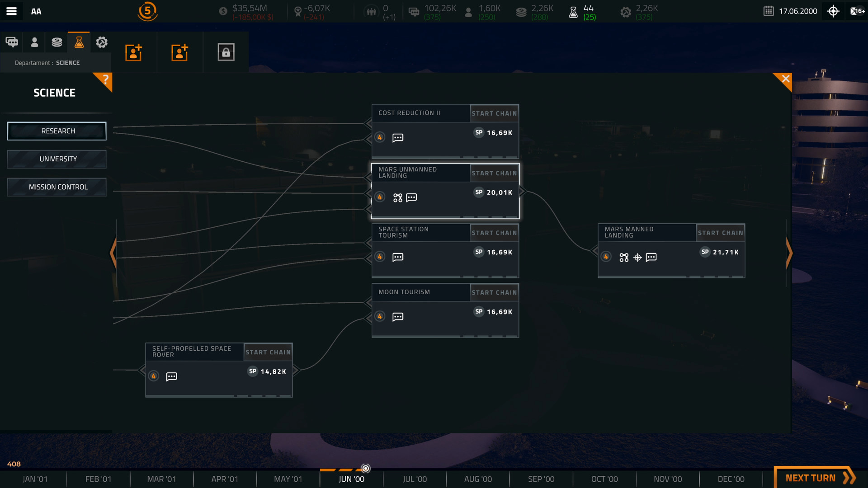Toggle the game speed icon top right
Screen dimensions: 868x488
(x=857, y=11)
